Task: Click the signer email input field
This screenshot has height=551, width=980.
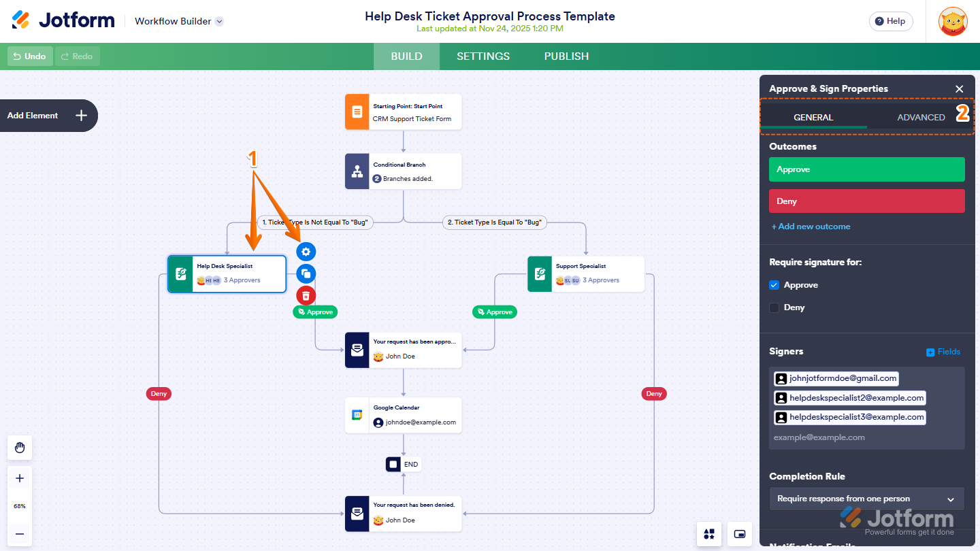Action: tap(867, 437)
